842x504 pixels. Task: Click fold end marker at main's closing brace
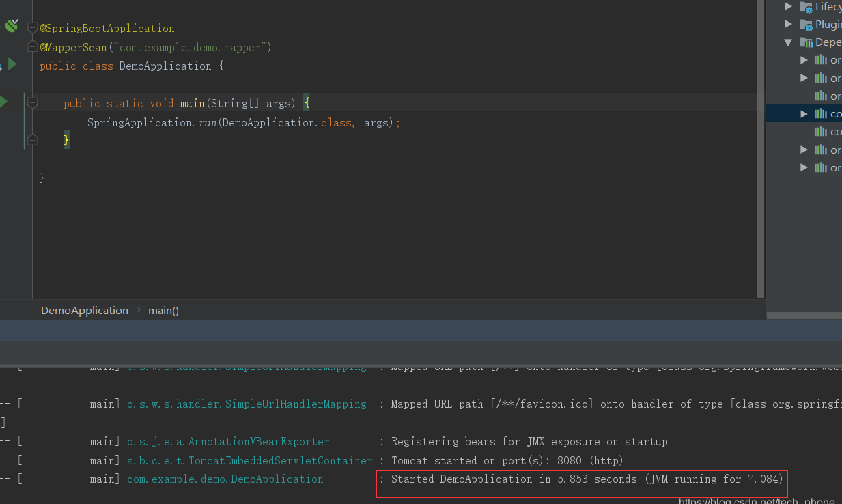point(32,140)
